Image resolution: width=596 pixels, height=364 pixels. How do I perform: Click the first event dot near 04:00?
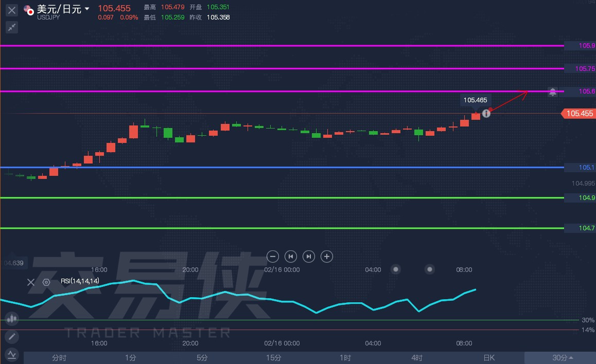(x=396, y=269)
